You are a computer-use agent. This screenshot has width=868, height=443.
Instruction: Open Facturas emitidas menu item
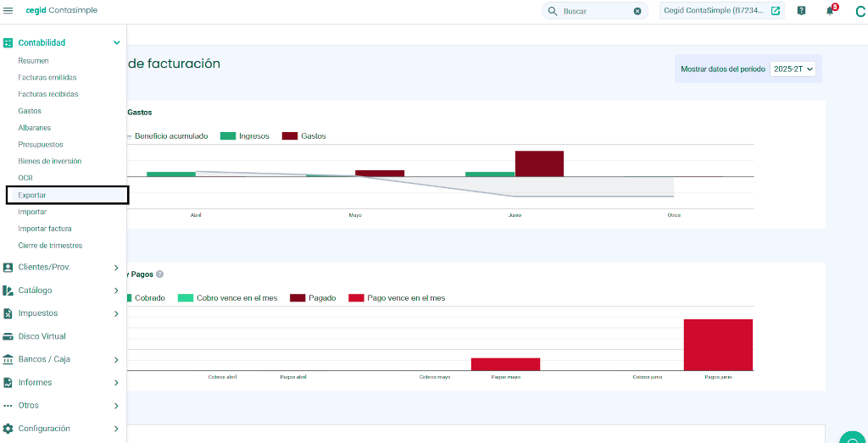(47, 77)
